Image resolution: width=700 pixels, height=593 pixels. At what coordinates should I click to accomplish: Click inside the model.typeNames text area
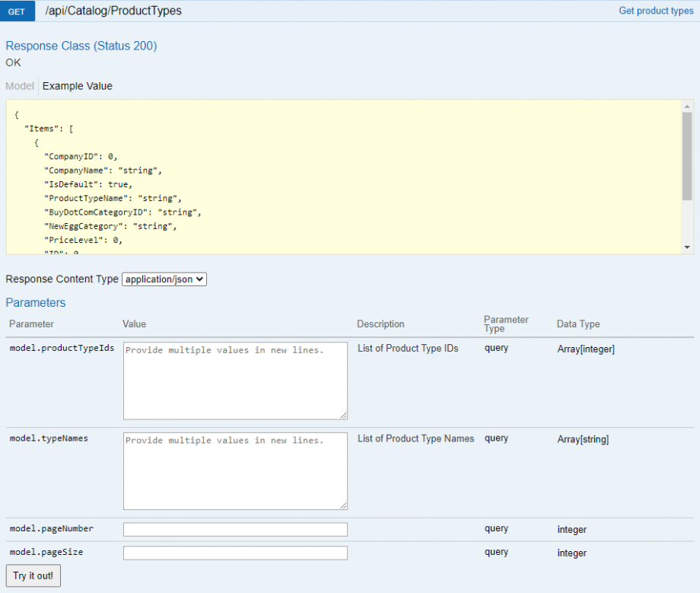234,468
